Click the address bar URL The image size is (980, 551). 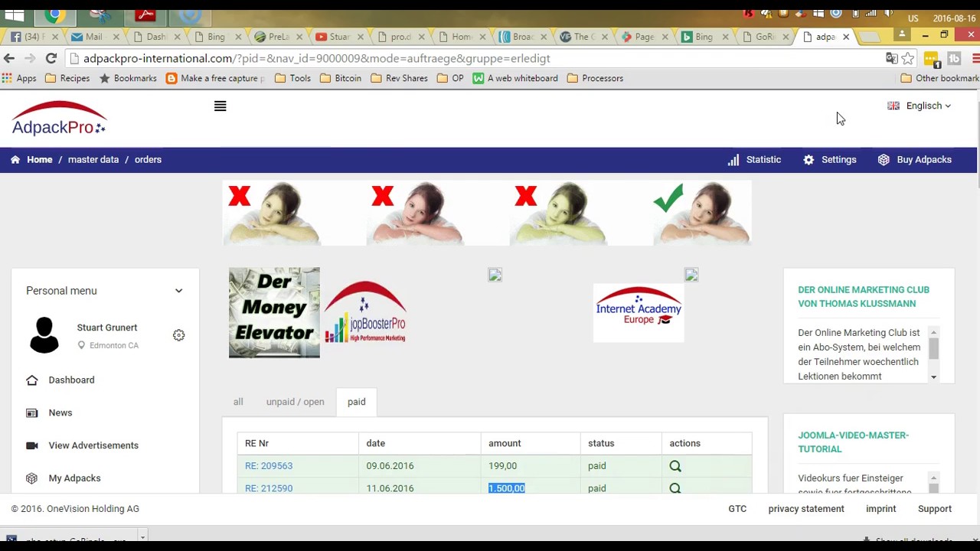[x=317, y=58]
